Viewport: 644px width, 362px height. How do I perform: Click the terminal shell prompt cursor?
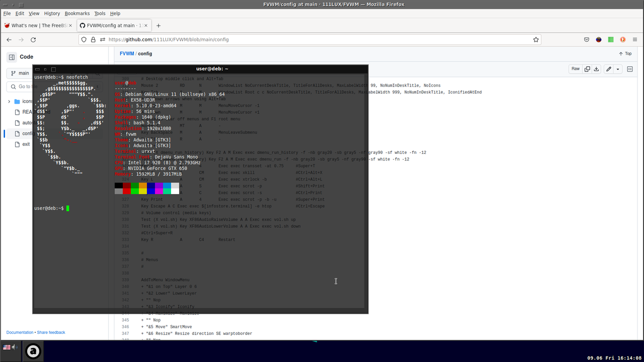tap(67, 208)
